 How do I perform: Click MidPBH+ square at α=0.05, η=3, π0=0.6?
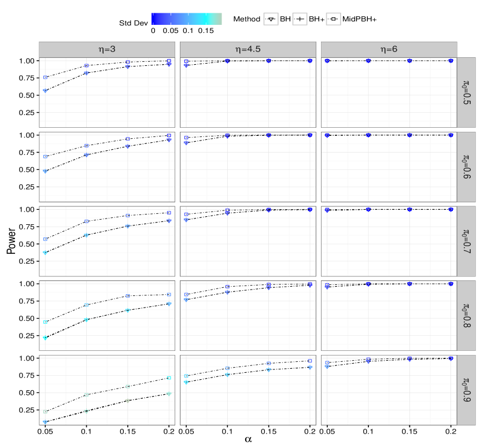pos(45,157)
